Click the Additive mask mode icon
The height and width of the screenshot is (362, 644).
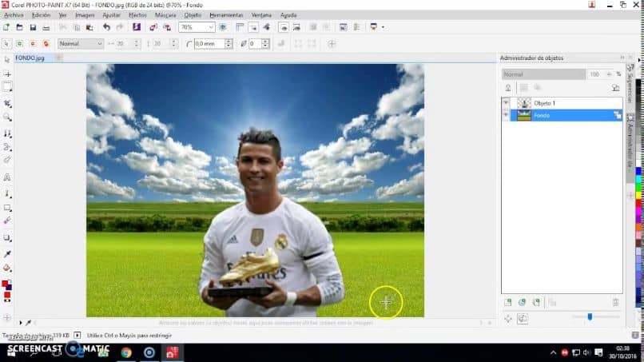(19, 44)
